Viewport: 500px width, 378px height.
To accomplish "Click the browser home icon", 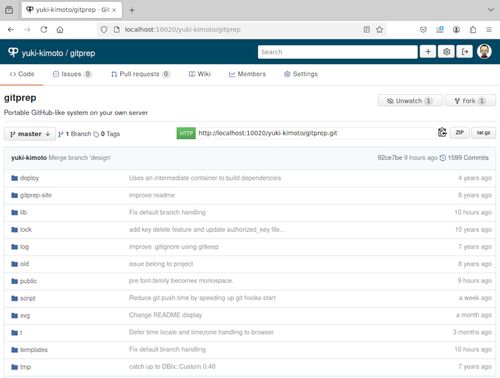I will pyautogui.click(x=60, y=30).
